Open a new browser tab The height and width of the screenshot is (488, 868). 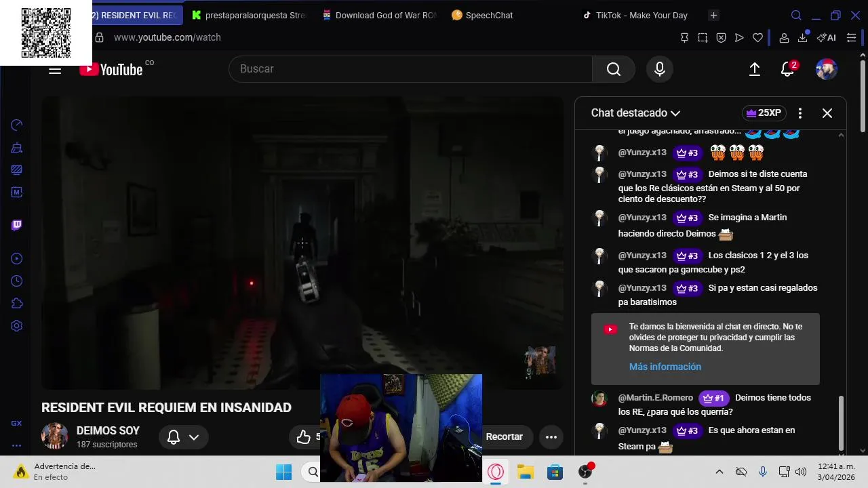click(x=713, y=15)
